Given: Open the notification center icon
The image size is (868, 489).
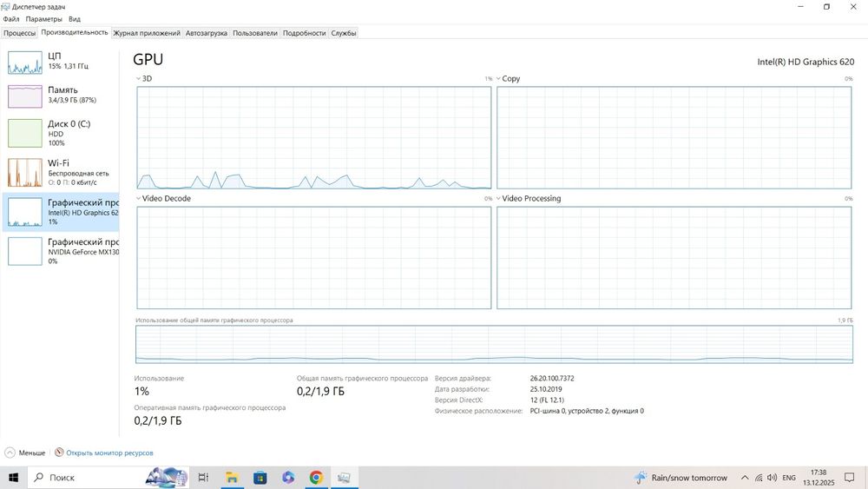Looking at the screenshot, I should [850, 478].
